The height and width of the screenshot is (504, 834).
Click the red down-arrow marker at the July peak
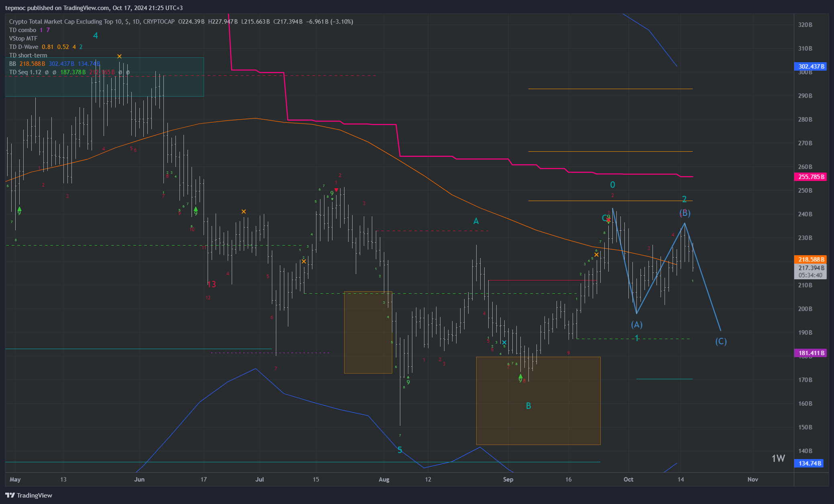pyautogui.click(x=336, y=190)
